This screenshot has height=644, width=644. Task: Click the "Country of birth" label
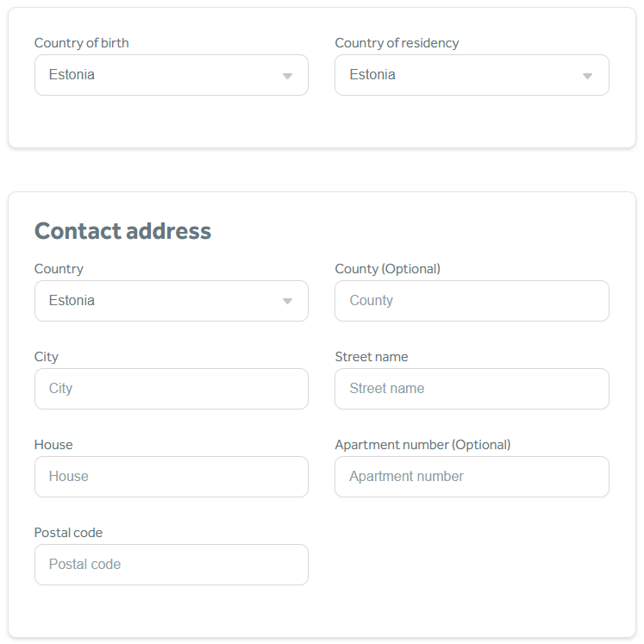(x=82, y=43)
